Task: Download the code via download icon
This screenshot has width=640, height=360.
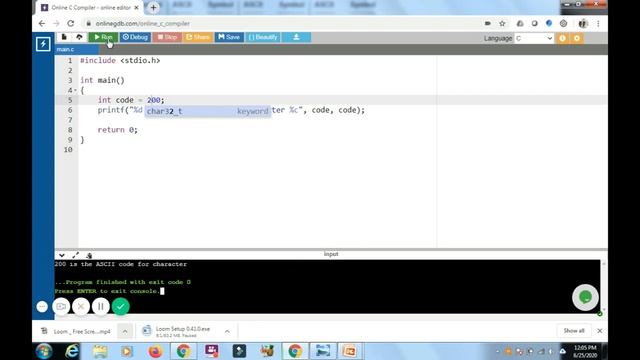Action: 296,37
